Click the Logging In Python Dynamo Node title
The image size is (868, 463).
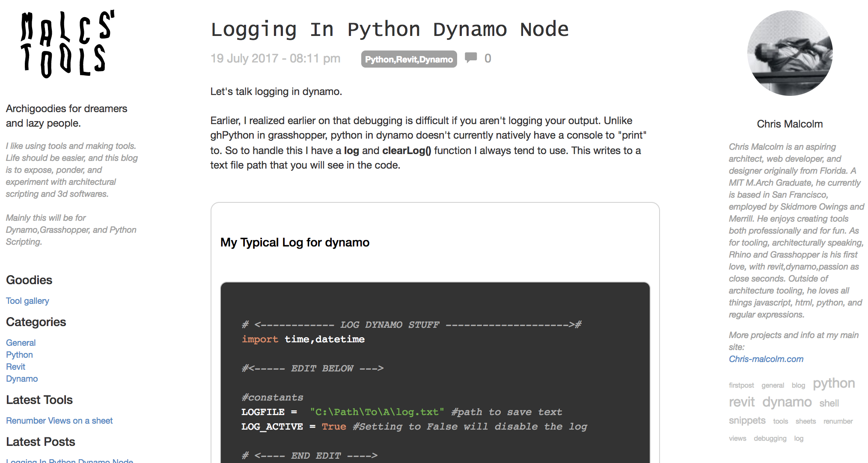click(389, 30)
